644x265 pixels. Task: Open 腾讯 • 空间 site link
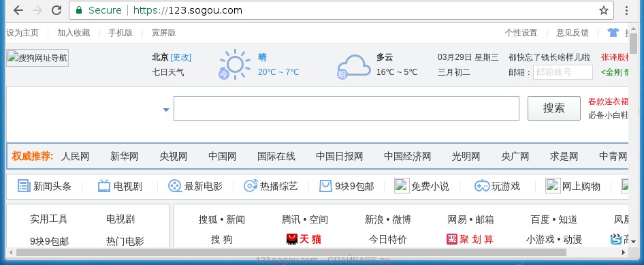coord(305,220)
